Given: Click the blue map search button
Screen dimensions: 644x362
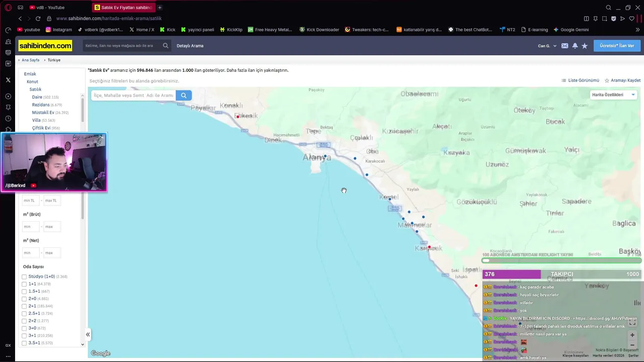Looking at the screenshot, I should [184, 95].
